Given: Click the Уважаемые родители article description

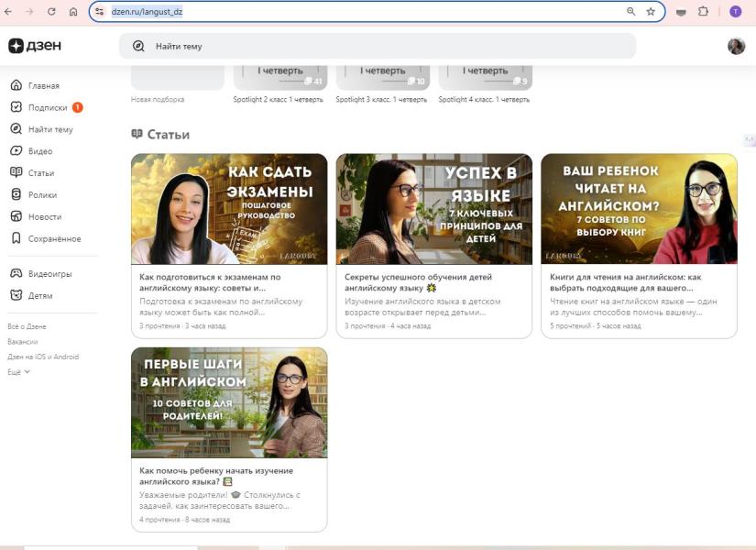Looking at the screenshot, I should 220,500.
